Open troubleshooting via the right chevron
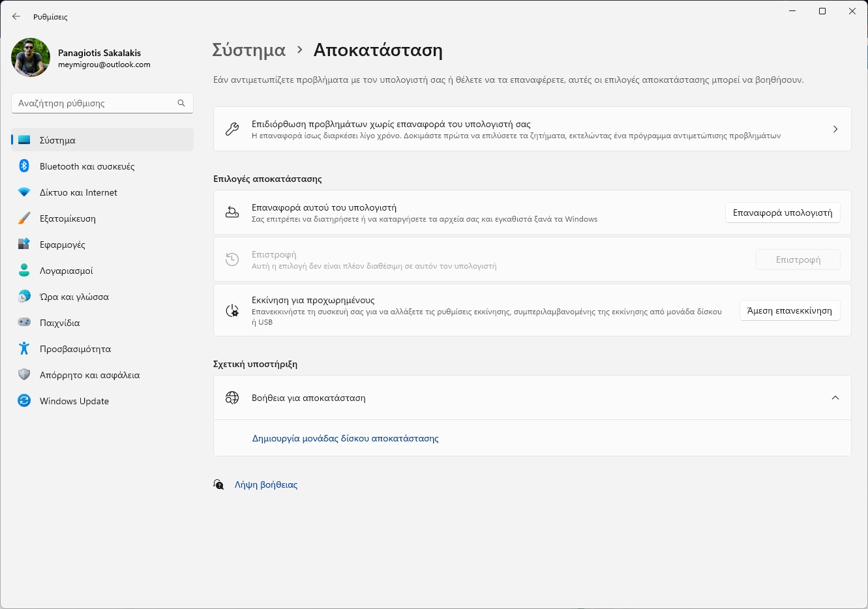This screenshot has width=868, height=609. coord(835,129)
